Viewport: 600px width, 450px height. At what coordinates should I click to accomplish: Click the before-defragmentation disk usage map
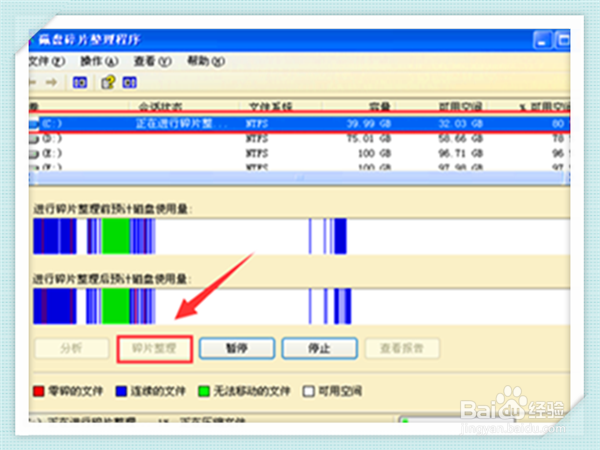(302, 236)
